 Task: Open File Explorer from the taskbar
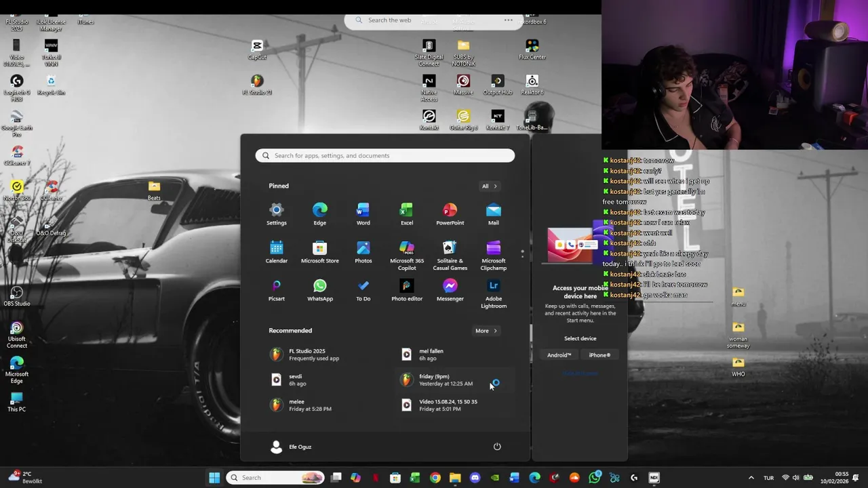point(455,478)
